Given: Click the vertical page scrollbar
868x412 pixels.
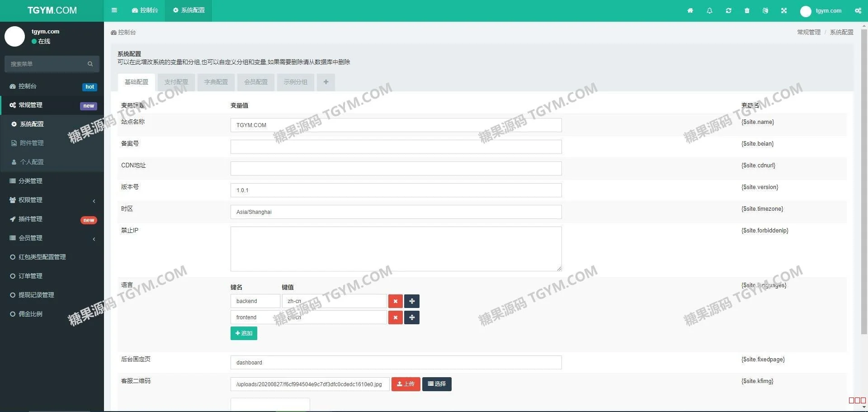Looking at the screenshot, I should [864, 181].
